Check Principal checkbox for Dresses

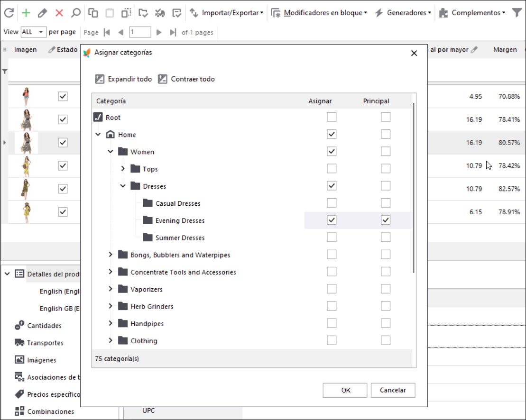pyautogui.click(x=386, y=186)
